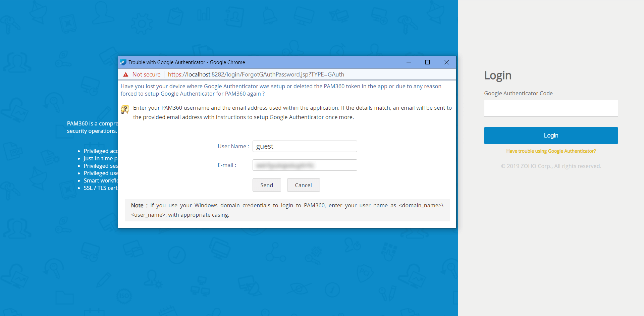Click the Google Authenticator Code input box
Viewport: 644px width, 316px height.
(x=551, y=108)
